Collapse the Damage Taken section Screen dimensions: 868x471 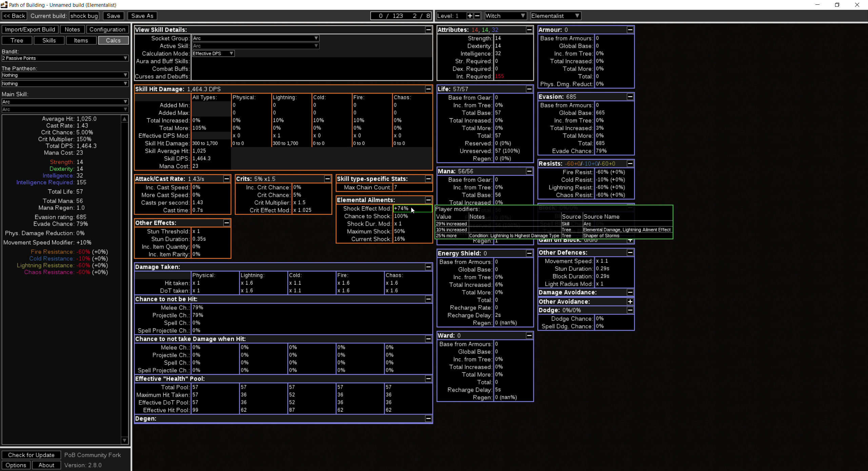point(428,267)
